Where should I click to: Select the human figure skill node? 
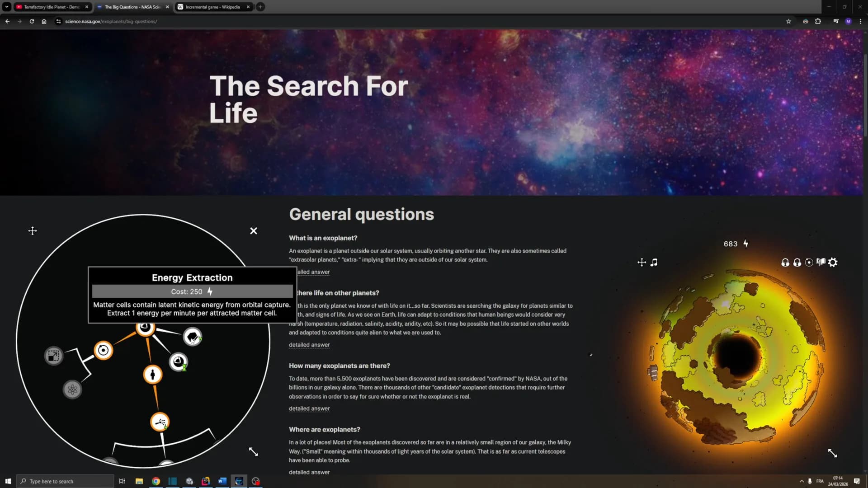[153, 375]
